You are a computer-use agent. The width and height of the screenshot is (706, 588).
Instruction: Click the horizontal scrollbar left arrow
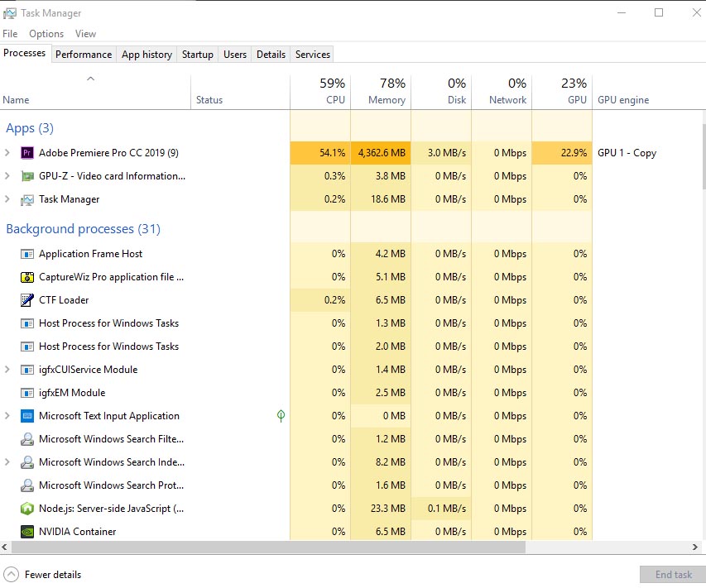pos(4,547)
